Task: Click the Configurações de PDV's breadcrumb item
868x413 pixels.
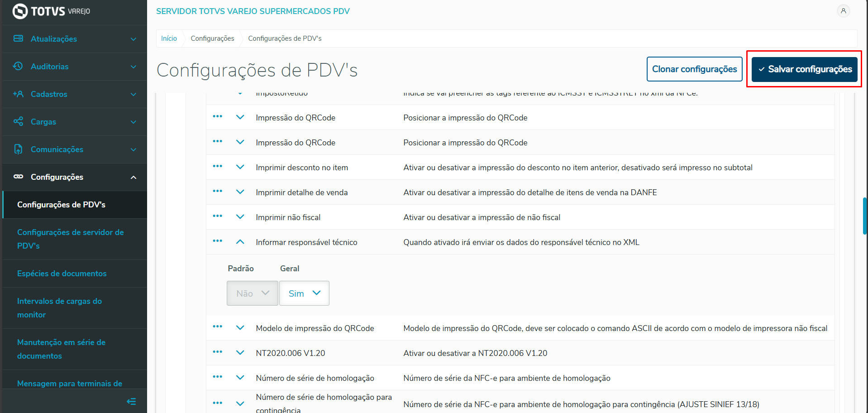Action: (x=285, y=38)
